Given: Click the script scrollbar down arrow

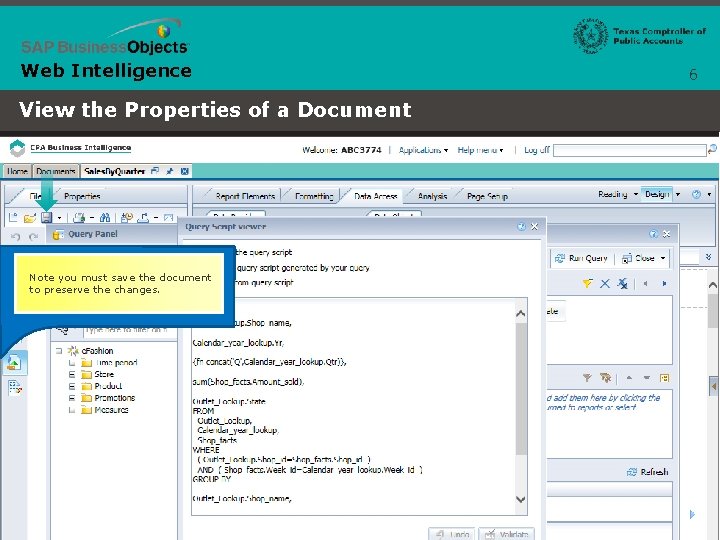Looking at the screenshot, I should coord(521,499).
